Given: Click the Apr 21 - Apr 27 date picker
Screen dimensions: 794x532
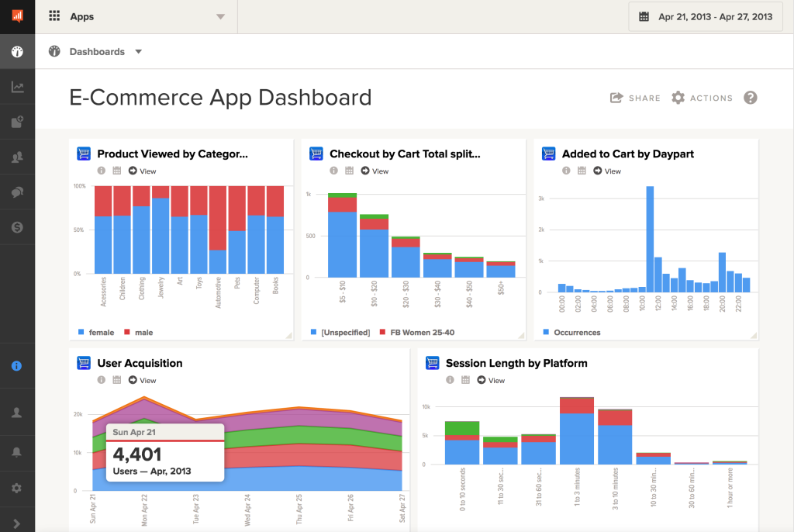Looking at the screenshot, I should (705, 16).
